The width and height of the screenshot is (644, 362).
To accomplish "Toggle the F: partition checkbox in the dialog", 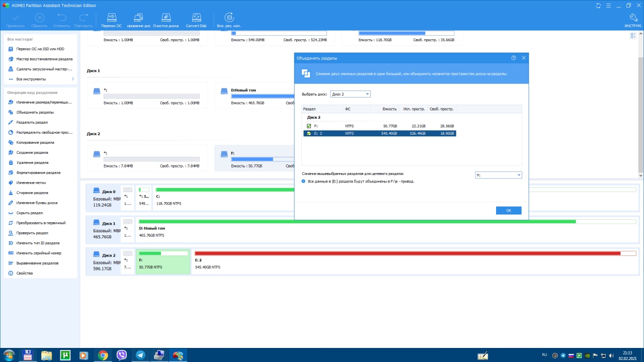I will pyautogui.click(x=309, y=126).
